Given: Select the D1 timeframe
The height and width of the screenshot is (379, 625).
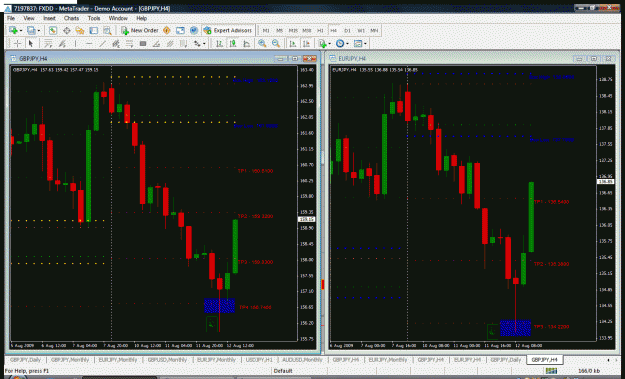Looking at the screenshot, I should point(347,30).
